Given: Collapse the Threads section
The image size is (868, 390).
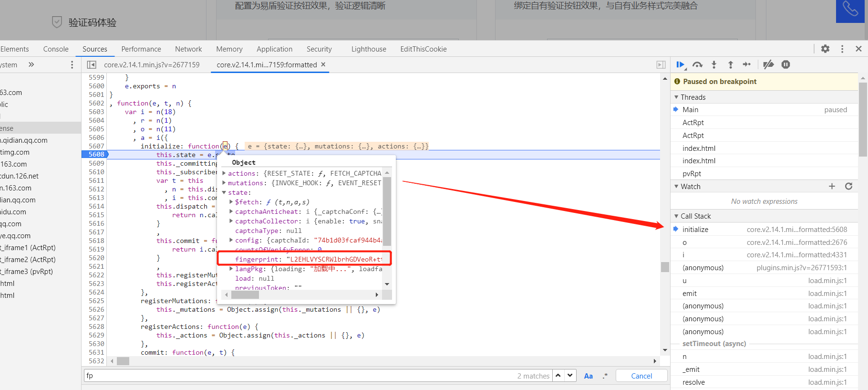Looking at the screenshot, I should pyautogui.click(x=676, y=97).
